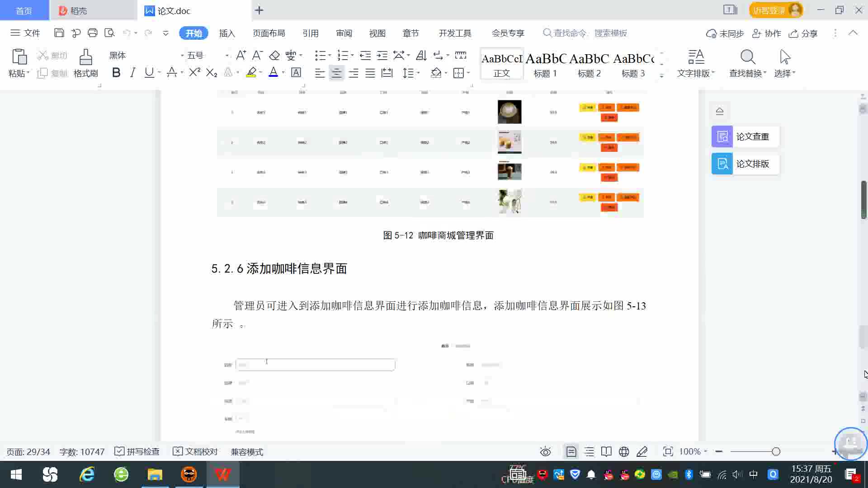This screenshot has height=488, width=868.
Task: Open the font size dropdown showing 五号
Action: pos(226,56)
